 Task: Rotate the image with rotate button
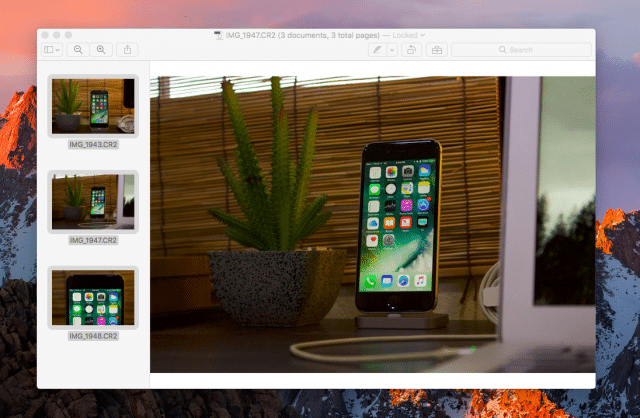(x=411, y=50)
